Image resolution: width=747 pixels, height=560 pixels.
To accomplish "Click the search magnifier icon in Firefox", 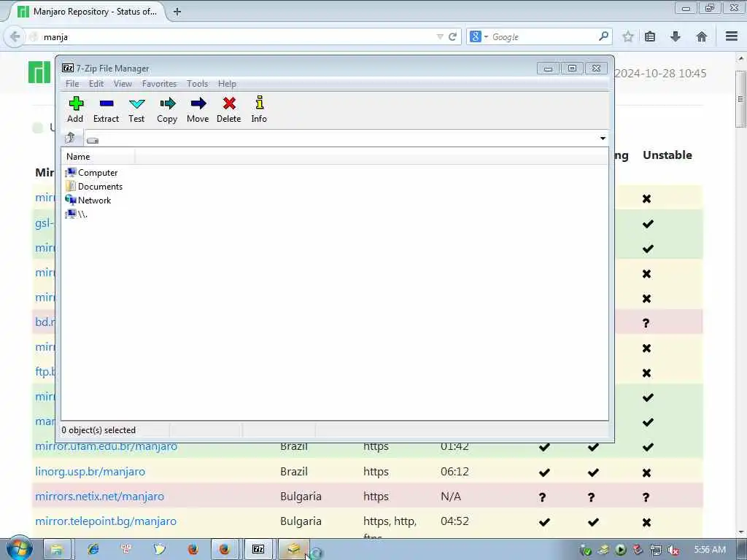I will 603,36.
